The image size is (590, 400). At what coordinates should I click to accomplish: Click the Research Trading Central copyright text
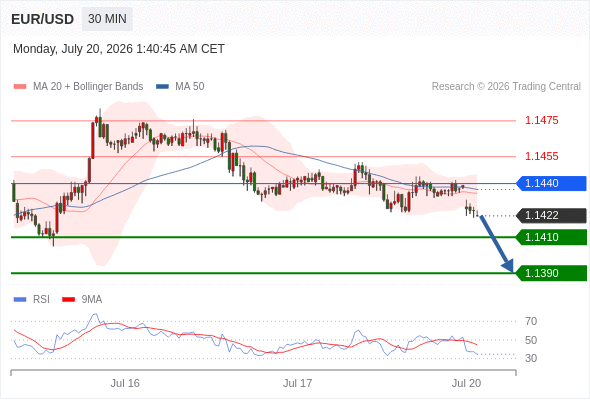(506, 87)
